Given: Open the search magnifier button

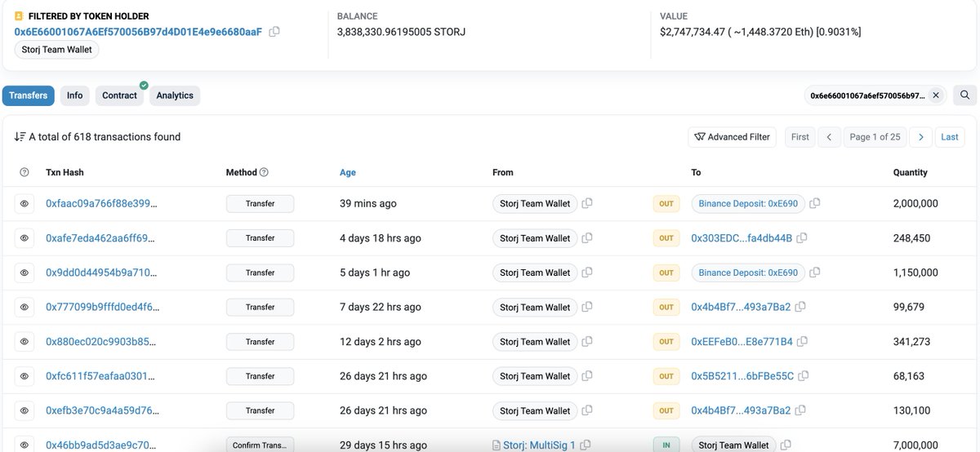Looking at the screenshot, I should pyautogui.click(x=964, y=95).
